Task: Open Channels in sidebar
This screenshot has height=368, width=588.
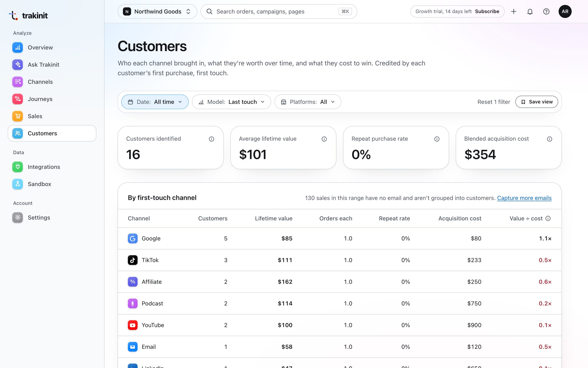Action: [x=52, y=82]
